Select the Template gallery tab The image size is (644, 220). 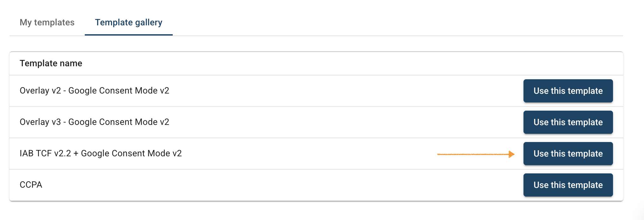tap(128, 23)
